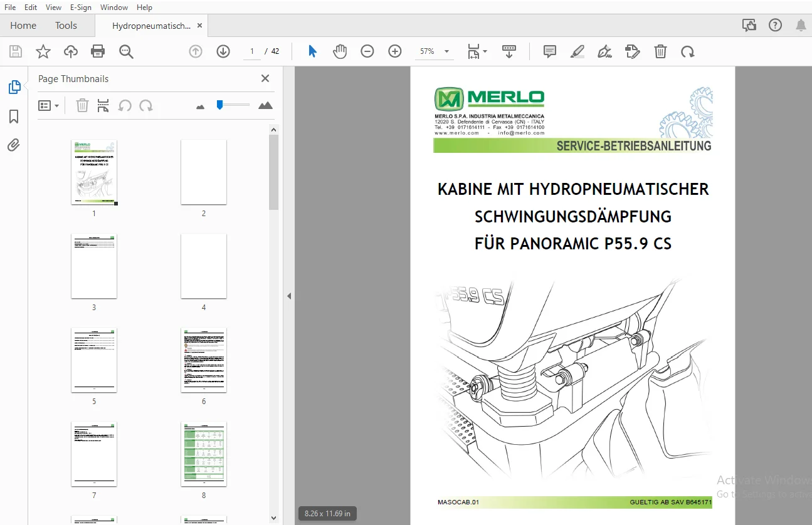Zoom out with the minus button
The width and height of the screenshot is (812, 525).
(x=367, y=51)
